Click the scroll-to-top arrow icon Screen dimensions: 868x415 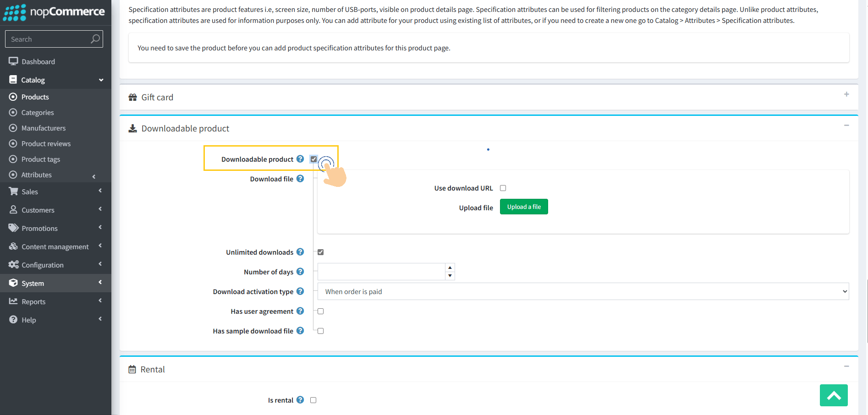(x=833, y=395)
